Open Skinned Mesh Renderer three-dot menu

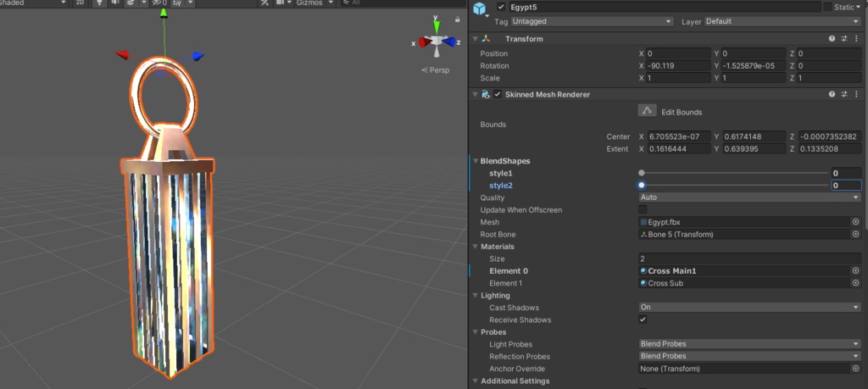[857, 95]
